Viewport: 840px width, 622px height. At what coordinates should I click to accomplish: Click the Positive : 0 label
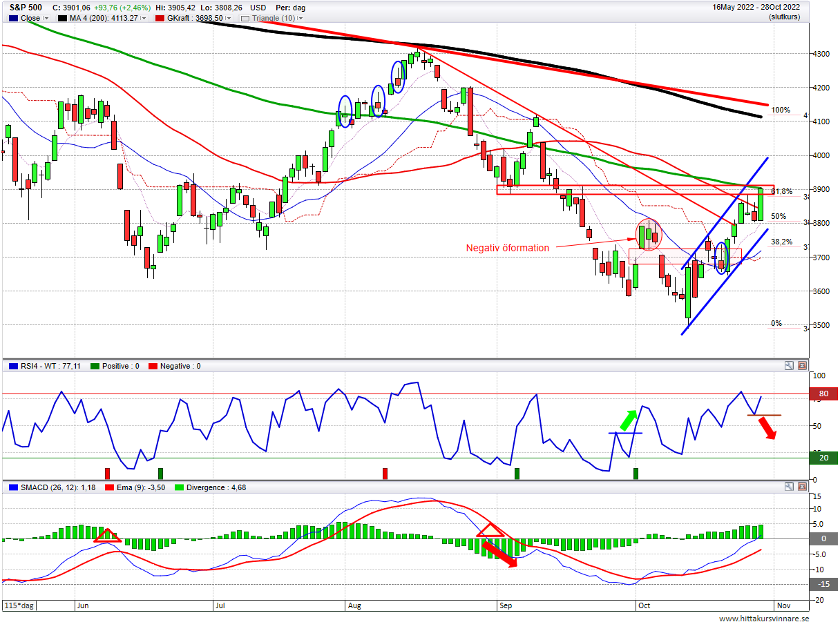coord(121,366)
